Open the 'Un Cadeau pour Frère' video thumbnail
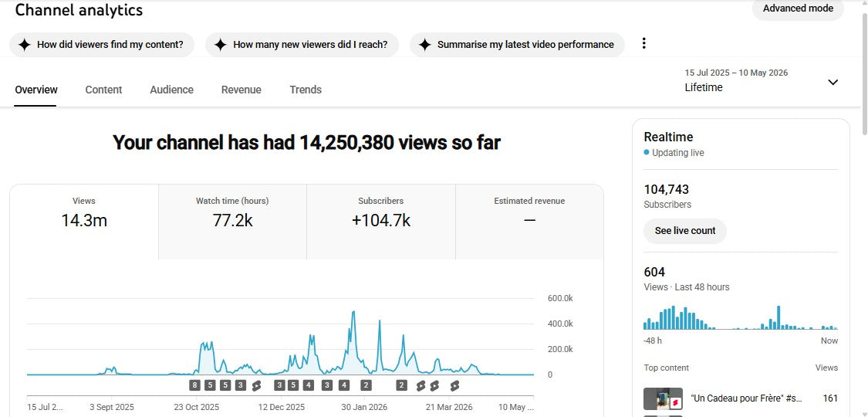 click(x=664, y=398)
